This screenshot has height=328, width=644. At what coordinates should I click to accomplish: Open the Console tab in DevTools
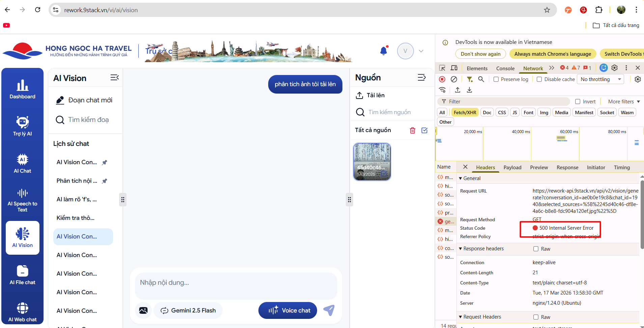[505, 68]
